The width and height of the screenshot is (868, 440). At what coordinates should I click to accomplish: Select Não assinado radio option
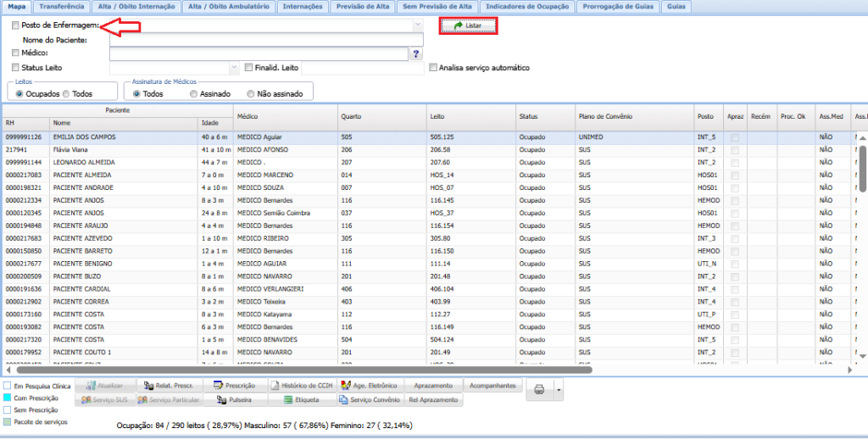pos(251,94)
